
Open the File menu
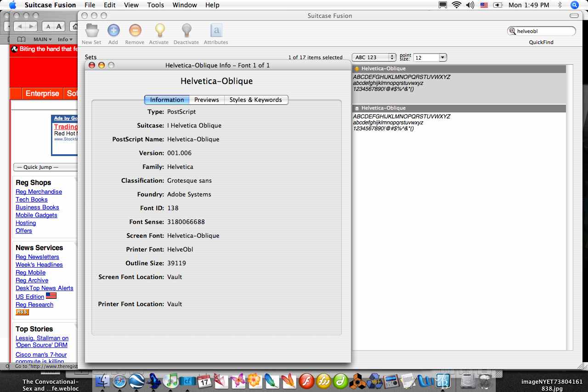click(90, 5)
